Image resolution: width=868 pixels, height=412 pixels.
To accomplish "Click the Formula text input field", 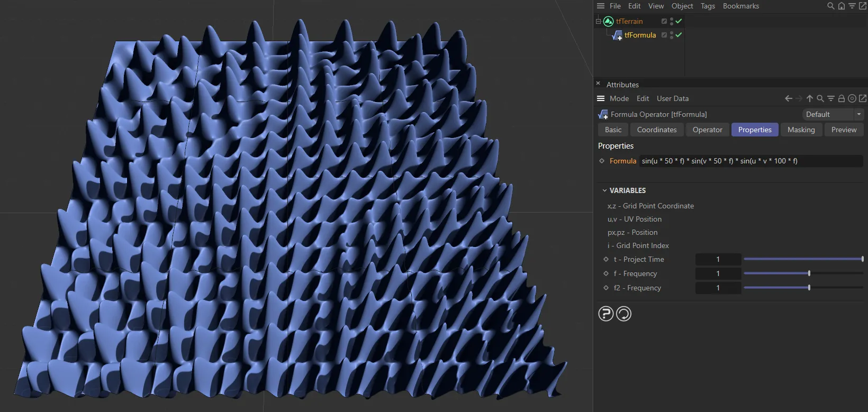I will [751, 161].
